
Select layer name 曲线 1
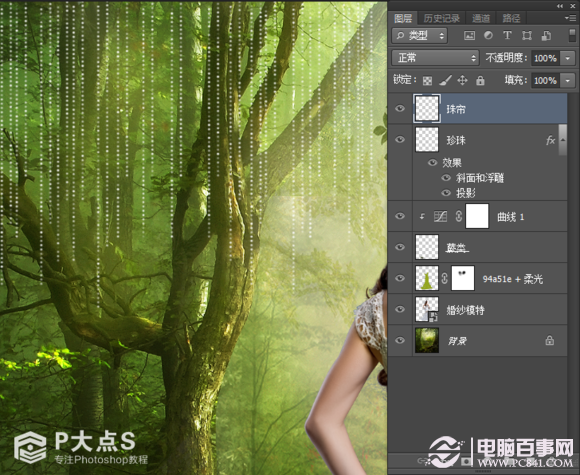(510, 217)
